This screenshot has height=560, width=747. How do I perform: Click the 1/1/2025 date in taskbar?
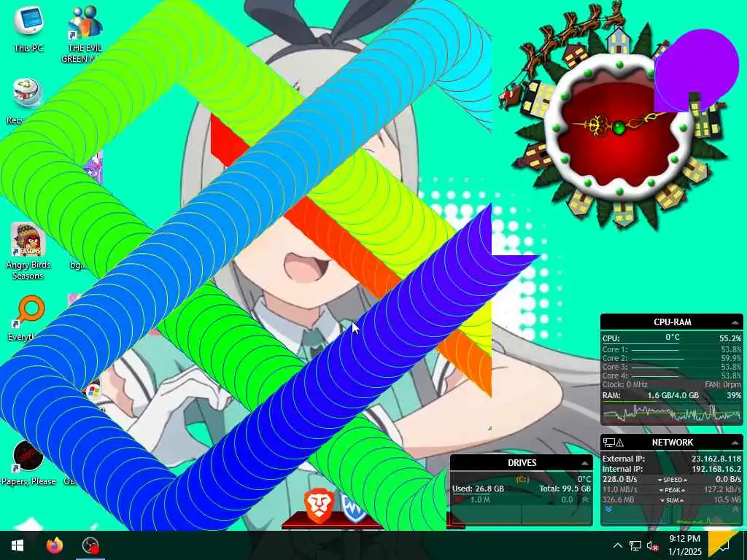684,553
